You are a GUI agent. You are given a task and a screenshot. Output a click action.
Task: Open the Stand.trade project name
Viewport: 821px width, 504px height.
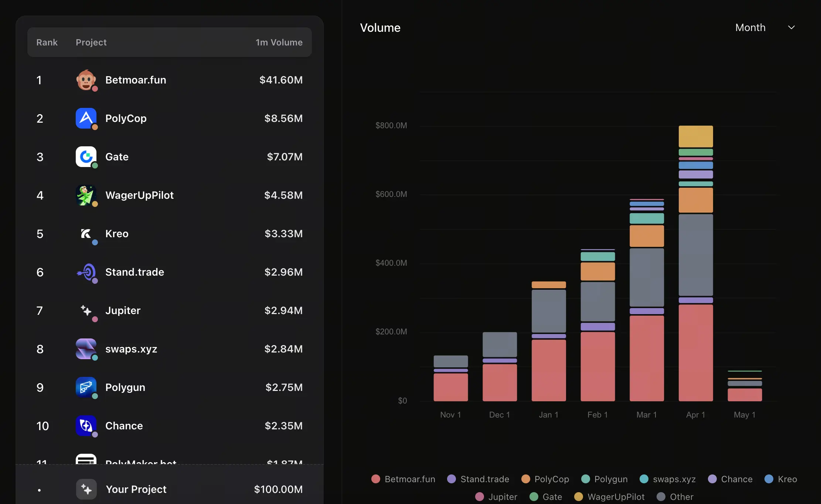pos(134,272)
